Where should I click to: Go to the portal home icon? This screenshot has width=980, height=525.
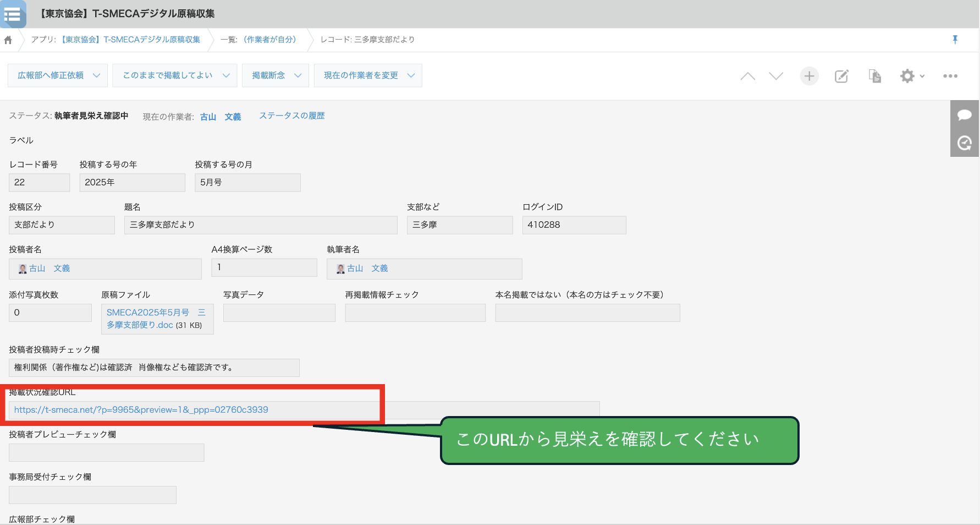tap(8, 40)
